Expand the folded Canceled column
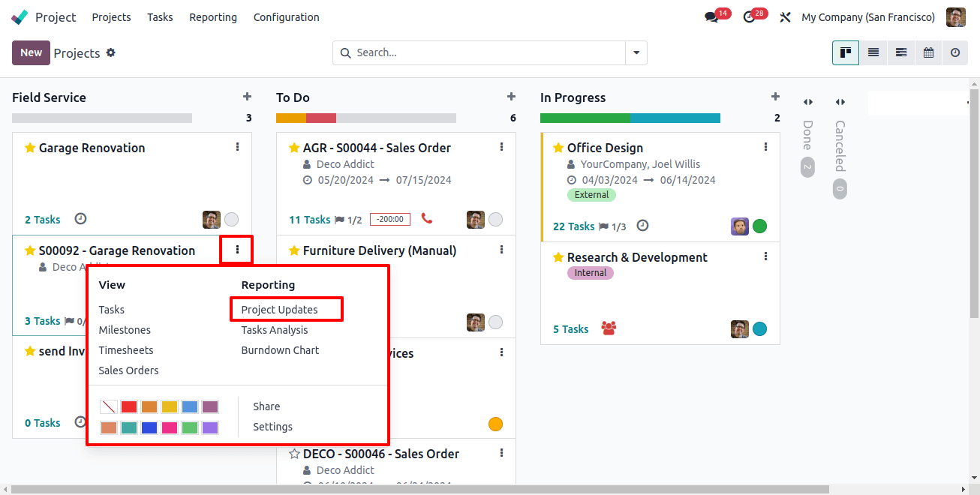This screenshot has height=495, width=980. point(840,102)
